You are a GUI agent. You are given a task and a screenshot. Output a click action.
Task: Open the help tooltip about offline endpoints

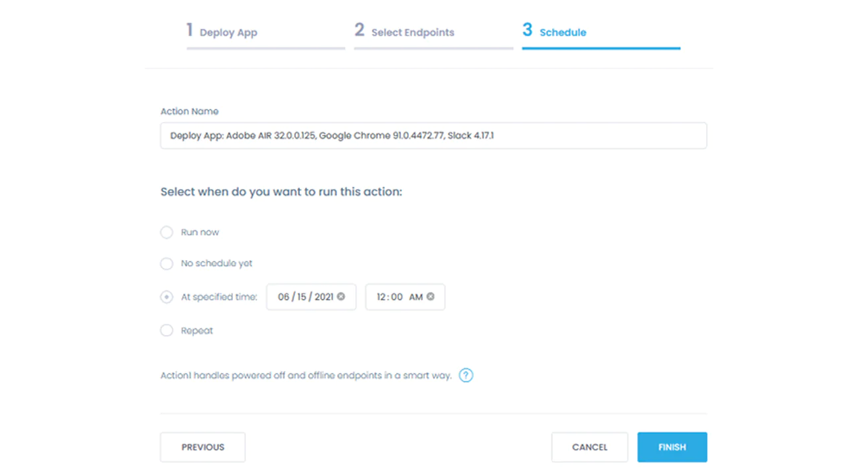point(466,375)
